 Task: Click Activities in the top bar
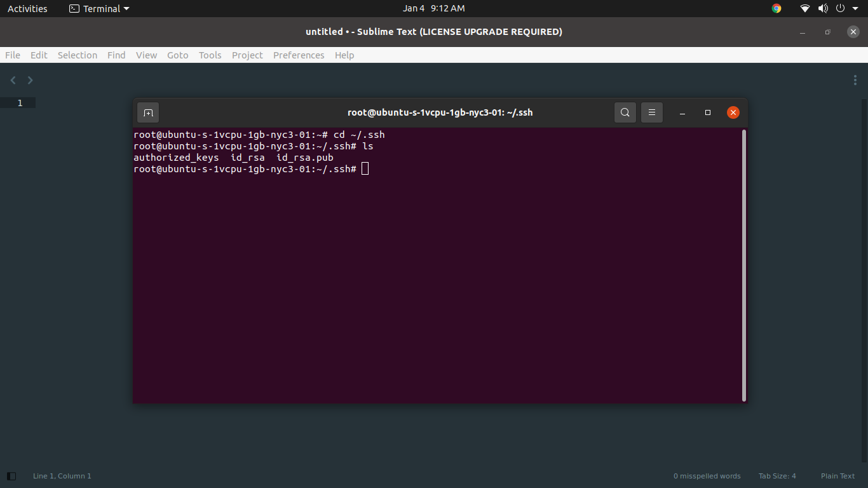point(27,8)
